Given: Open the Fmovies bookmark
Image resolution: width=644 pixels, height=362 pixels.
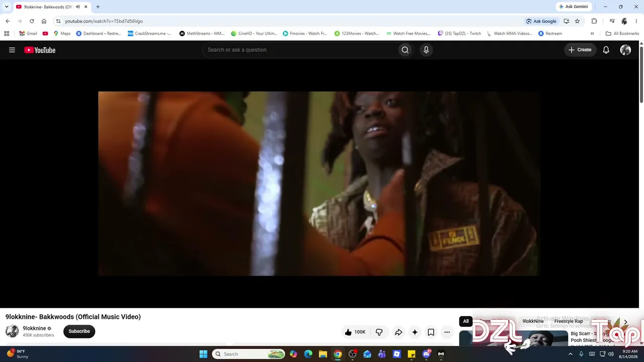Looking at the screenshot, I should 305,34.
